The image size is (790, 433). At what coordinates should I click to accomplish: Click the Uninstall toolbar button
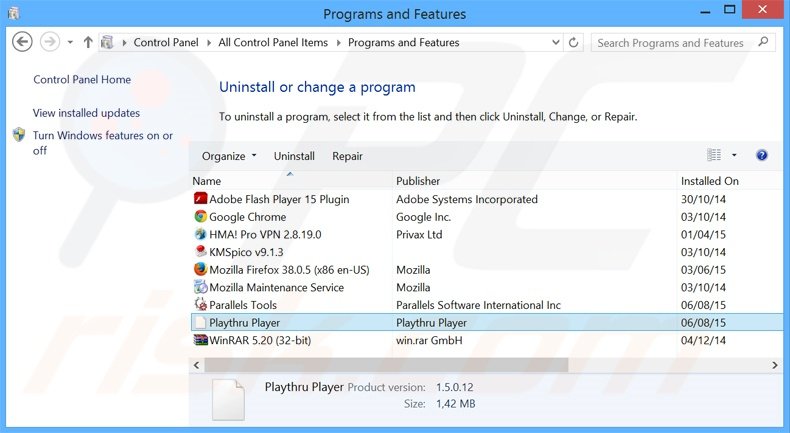294,156
